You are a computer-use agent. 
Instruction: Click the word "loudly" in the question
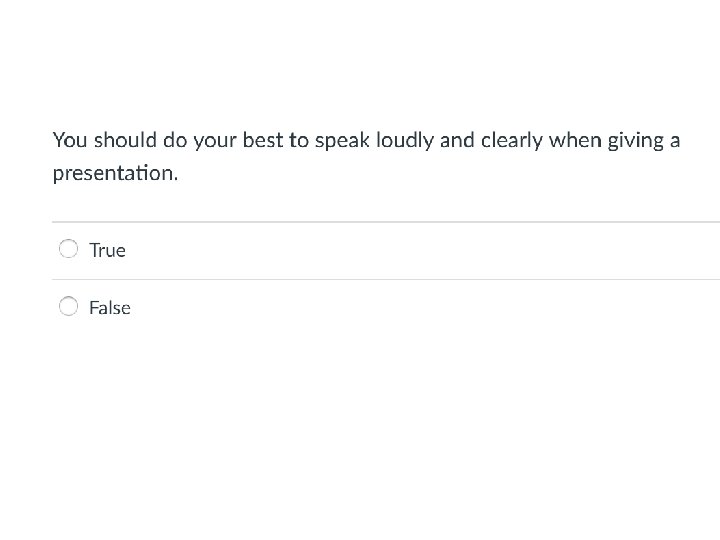[x=405, y=140]
